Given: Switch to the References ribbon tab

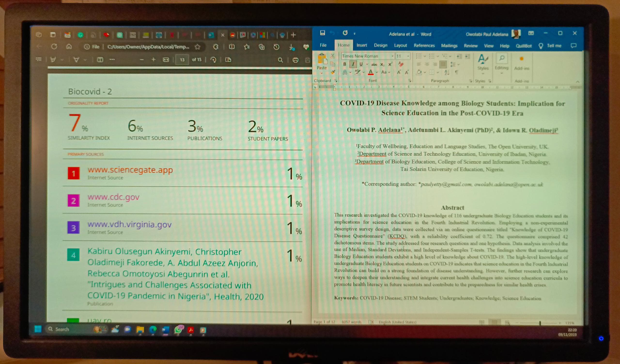Looking at the screenshot, I should pyautogui.click(x=424, y=45).
